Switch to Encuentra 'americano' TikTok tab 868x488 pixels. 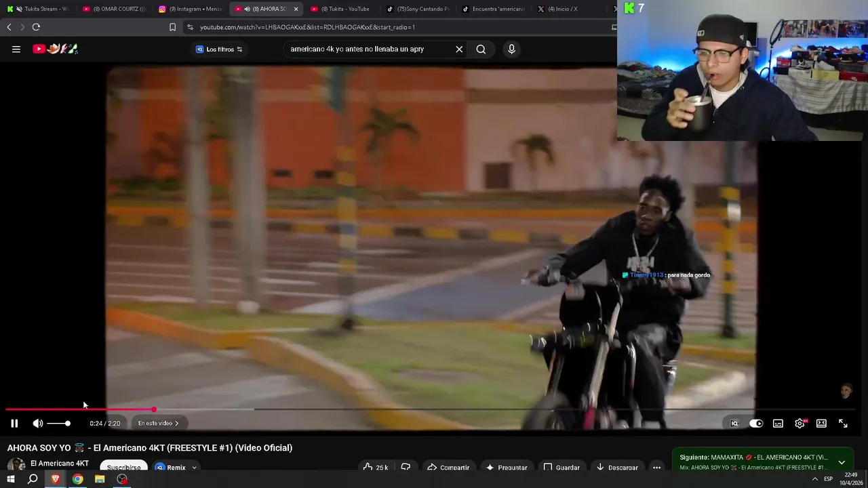(494, 9)
